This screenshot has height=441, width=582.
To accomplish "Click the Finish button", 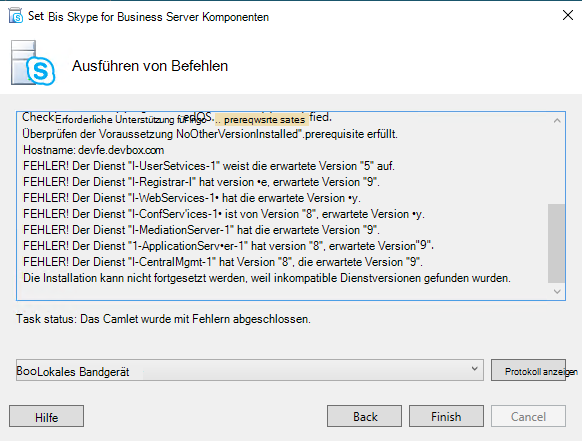I will pyautogui.click(x=446, y=416).
